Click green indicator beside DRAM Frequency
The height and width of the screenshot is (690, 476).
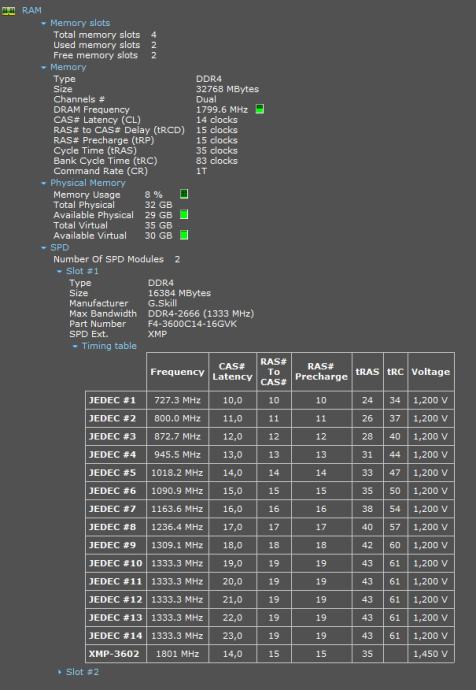pos(260,109)
